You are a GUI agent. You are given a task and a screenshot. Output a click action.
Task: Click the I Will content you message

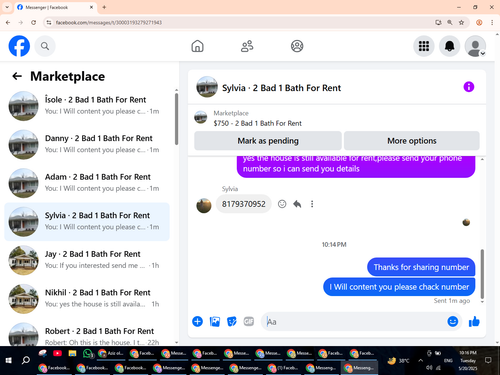pyautogui.click(x=399, y=287)
